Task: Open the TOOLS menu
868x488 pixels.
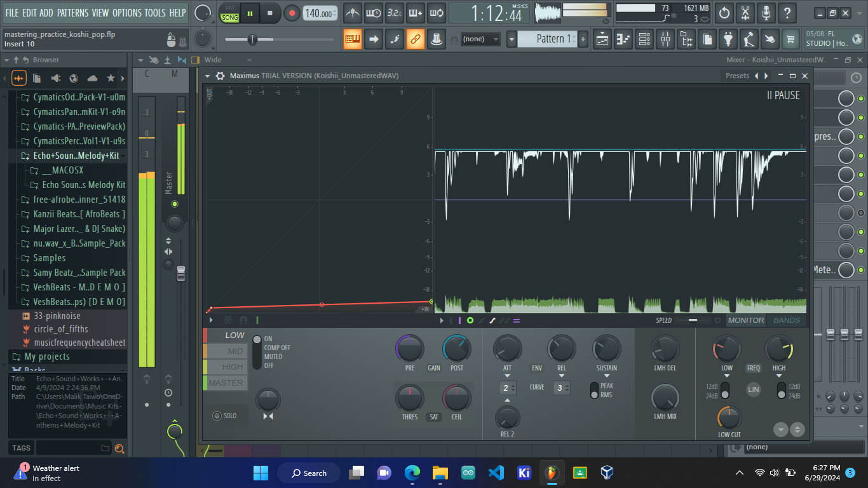Action: point(155,13)
